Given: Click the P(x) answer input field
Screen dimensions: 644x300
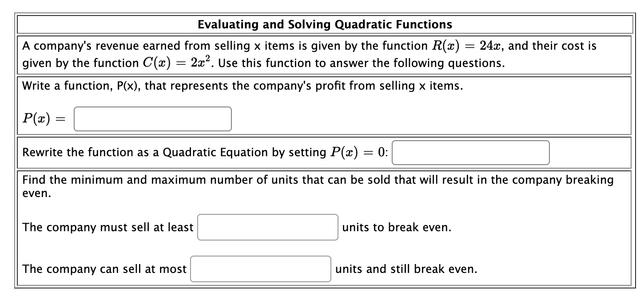Looking at the screenshot, I should point(152,119).
